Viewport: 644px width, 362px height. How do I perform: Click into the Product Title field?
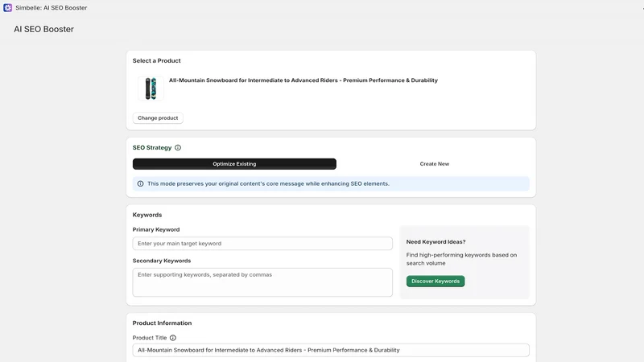tap(331, 350)
